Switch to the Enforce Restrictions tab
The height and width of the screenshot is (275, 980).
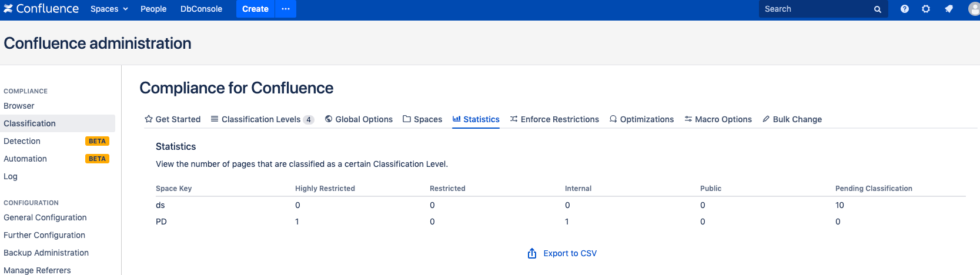pyautogui.click(x=554, y=119)
